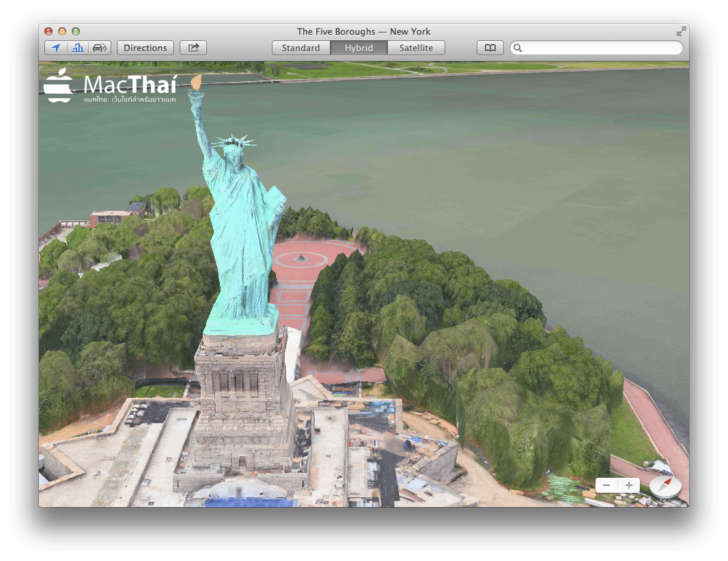This screenshot has width=728, height=561.
Task: Enter full screen using the double-arrow icon
Action: point(680,31)
